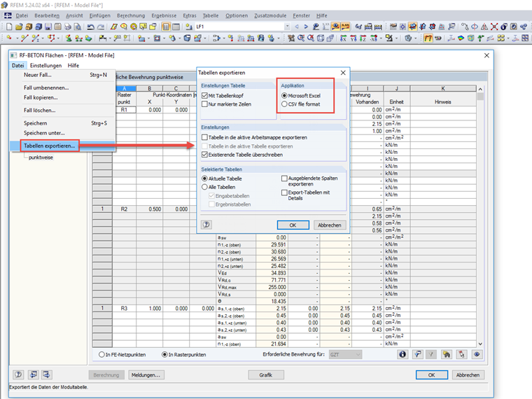
Task: Select 'punktweise' tree item
Action: coord(41,157)
